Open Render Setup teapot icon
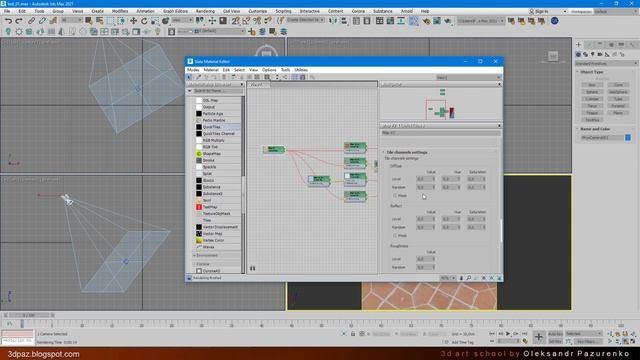640x360 pixels. click(x=427, y=20)
